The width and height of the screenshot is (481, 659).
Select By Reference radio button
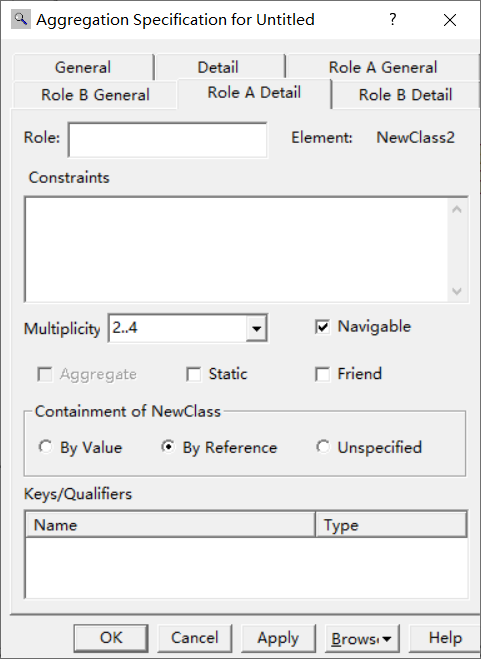pyautogui.click(x=168, y=447)
